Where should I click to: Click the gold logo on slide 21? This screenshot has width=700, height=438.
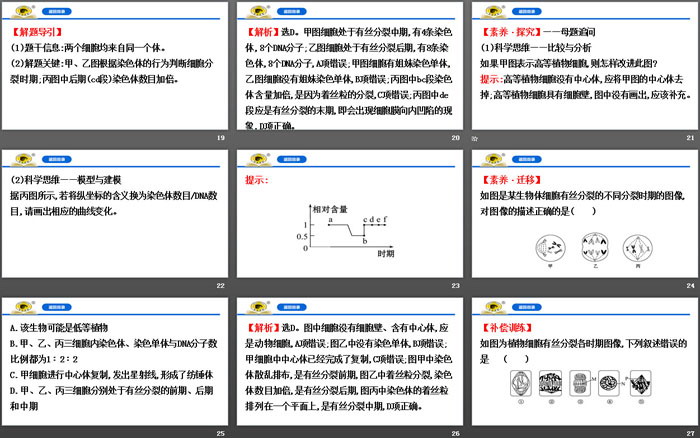pos(494,11)
